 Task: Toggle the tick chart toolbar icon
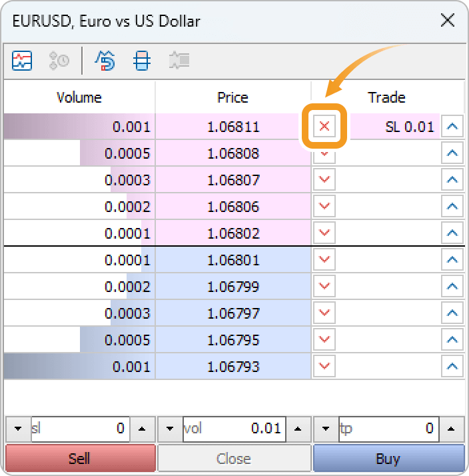coord(22,61)
